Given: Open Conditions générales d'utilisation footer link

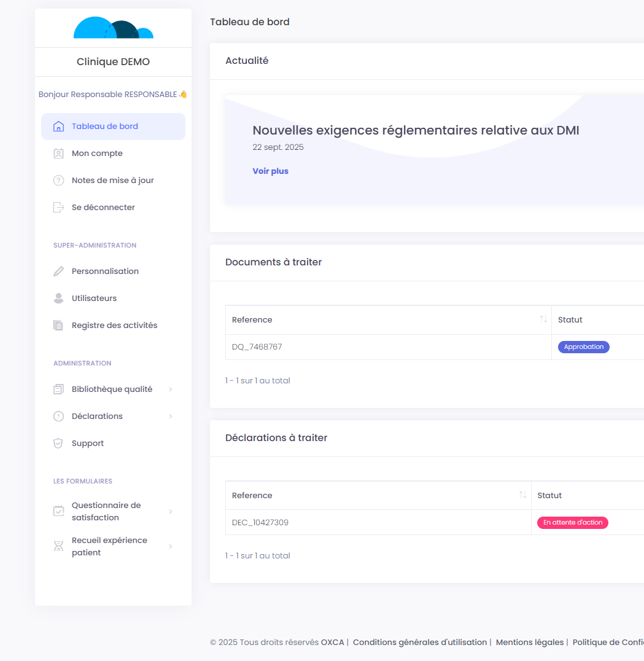Looking at the screenshot, I should (419, 643).
